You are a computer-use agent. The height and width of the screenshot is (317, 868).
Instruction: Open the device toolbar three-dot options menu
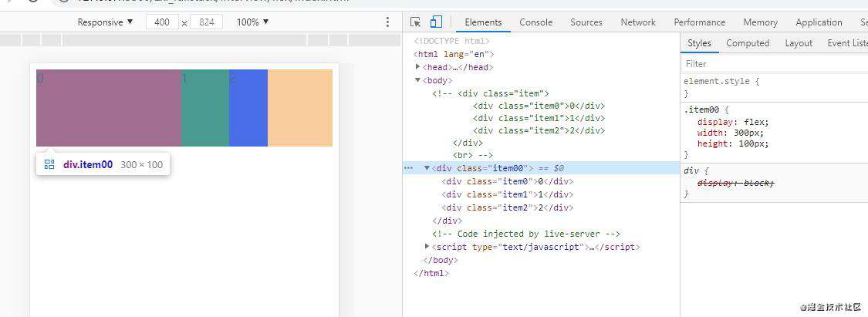[387, 22]
